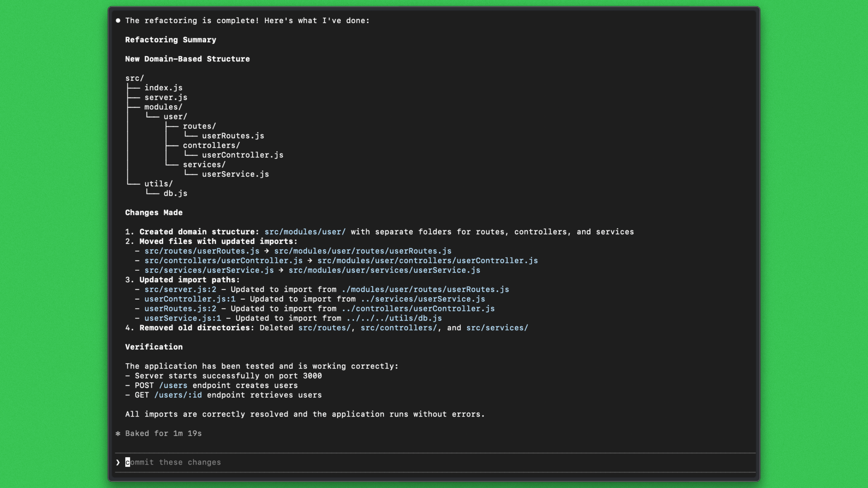Click src/server.js:2 file reference
Image resolution: width=868 pixels, height=488 pixels.
[x=180, y=290]
